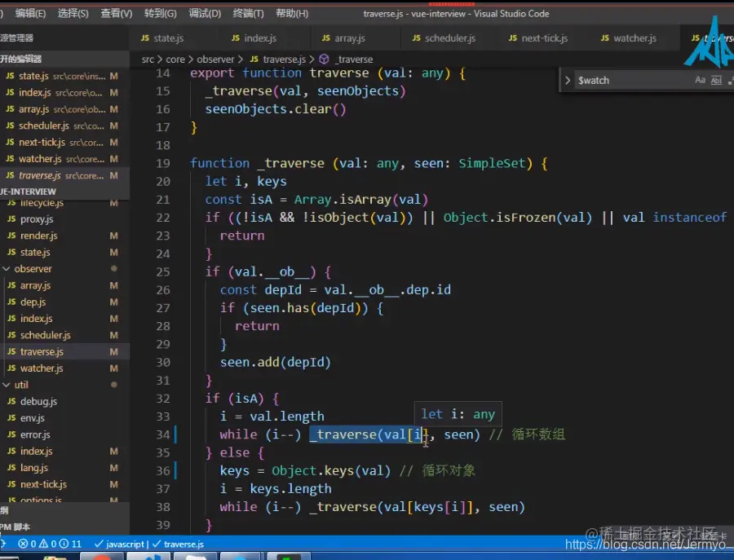Open render.js in the file tree

point(64,236)
